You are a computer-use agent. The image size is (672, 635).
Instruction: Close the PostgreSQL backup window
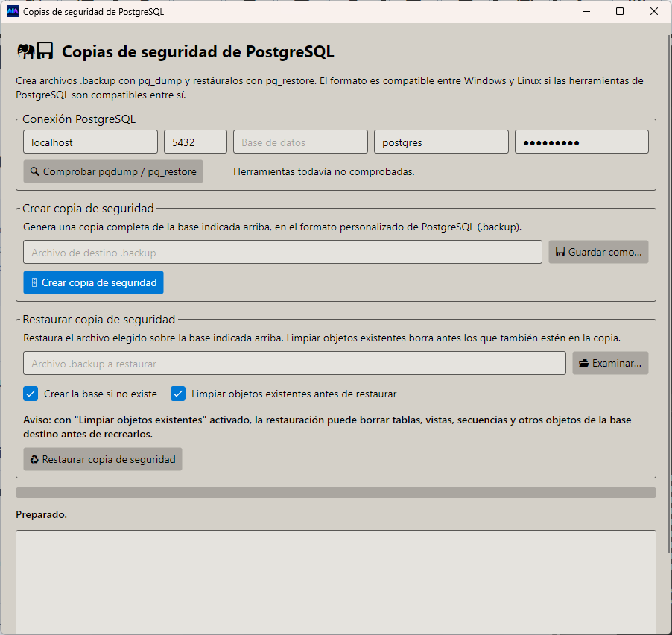coord(654,12)
